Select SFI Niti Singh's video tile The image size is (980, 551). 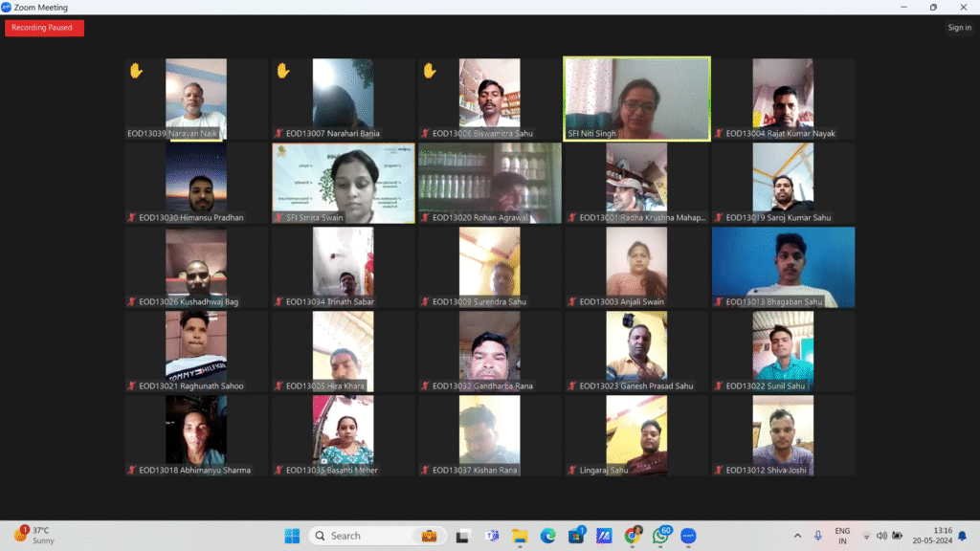[x=636, y=99]
